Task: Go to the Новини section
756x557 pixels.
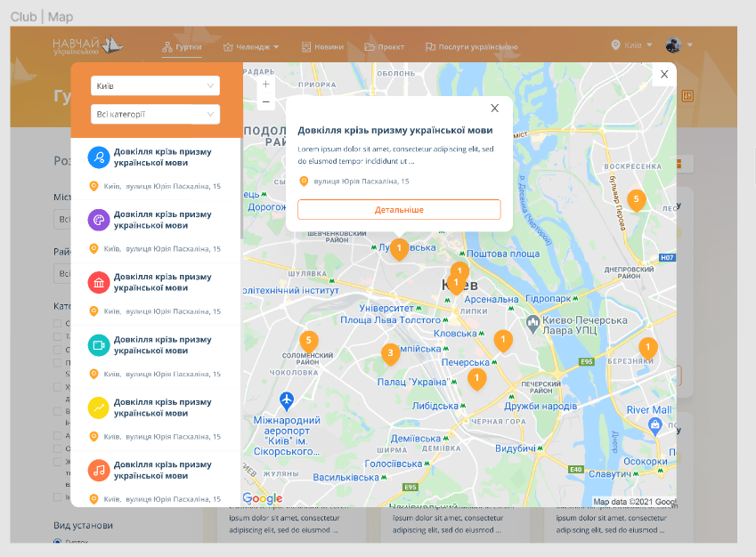Action: click(322, 47)
